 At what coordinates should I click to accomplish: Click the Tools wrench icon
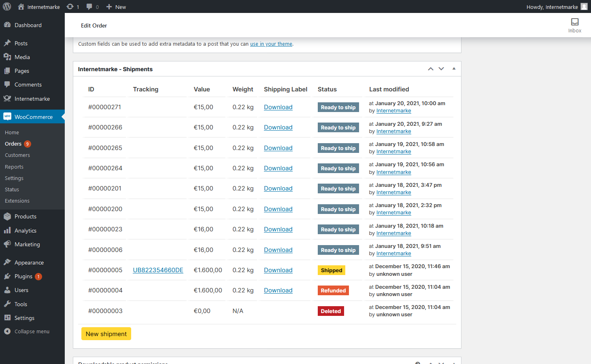point(7,304)
